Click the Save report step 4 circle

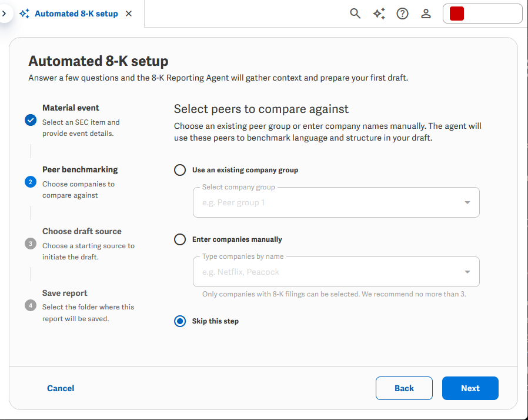tap(31, 305)
